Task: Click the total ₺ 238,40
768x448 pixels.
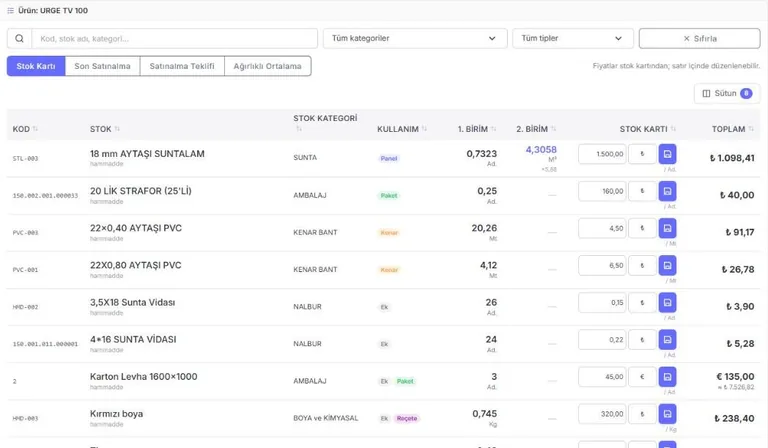Action: point(734,419)
